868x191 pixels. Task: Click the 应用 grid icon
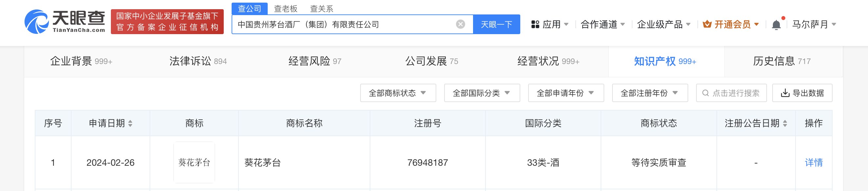[x=535, y=25]
